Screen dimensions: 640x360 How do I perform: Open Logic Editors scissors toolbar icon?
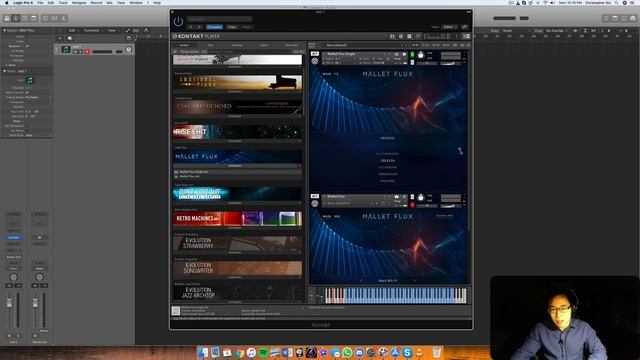point(64,18)
